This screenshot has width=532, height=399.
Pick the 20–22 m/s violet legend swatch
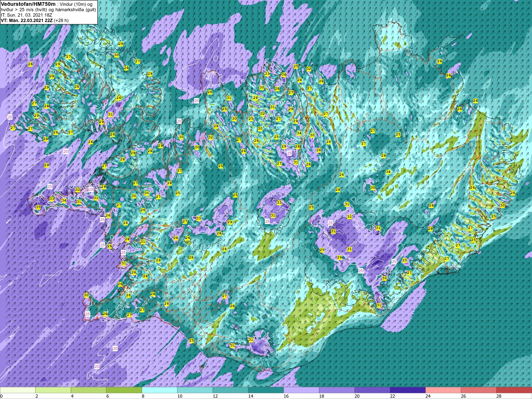click(x=372, y=390)
